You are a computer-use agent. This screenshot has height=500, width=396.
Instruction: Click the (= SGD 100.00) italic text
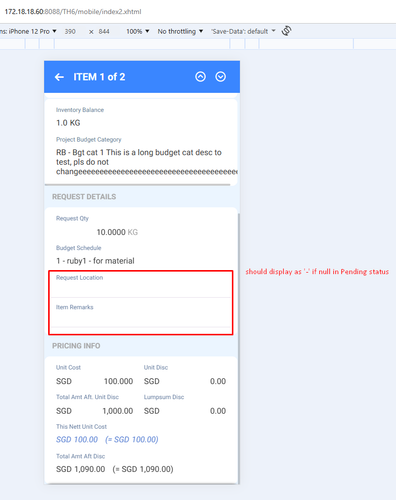pos(132,439)
